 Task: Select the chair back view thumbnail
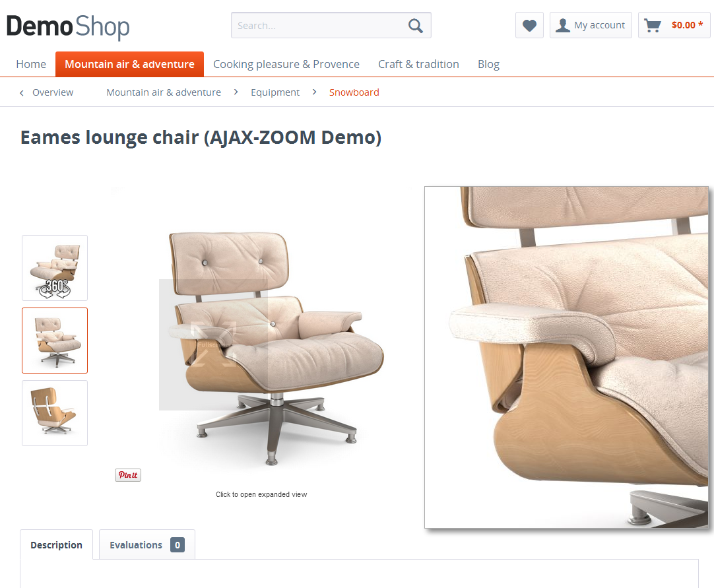pyautogui.click(x=55, y=413)
